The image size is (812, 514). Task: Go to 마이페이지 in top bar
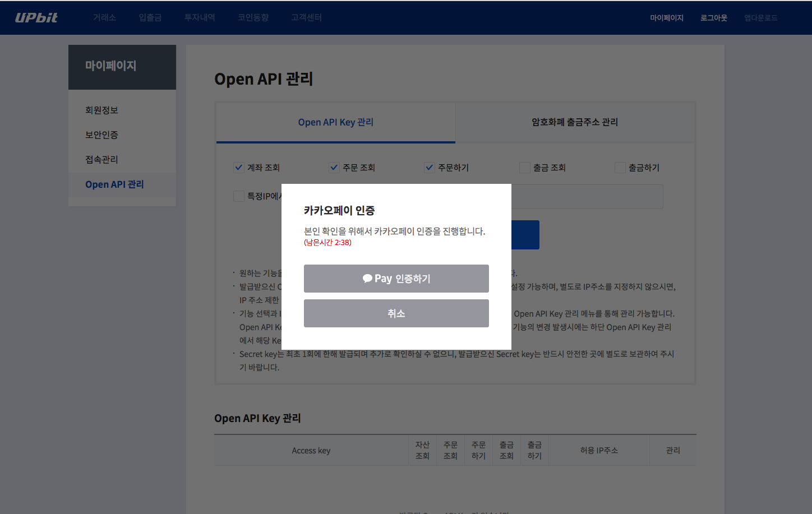[x=667, y=18]
